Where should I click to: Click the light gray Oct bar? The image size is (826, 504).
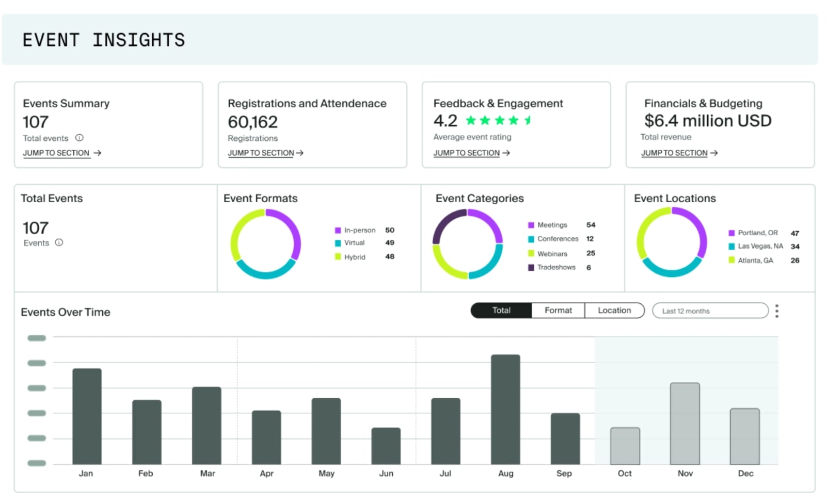[x=625, y=446]
